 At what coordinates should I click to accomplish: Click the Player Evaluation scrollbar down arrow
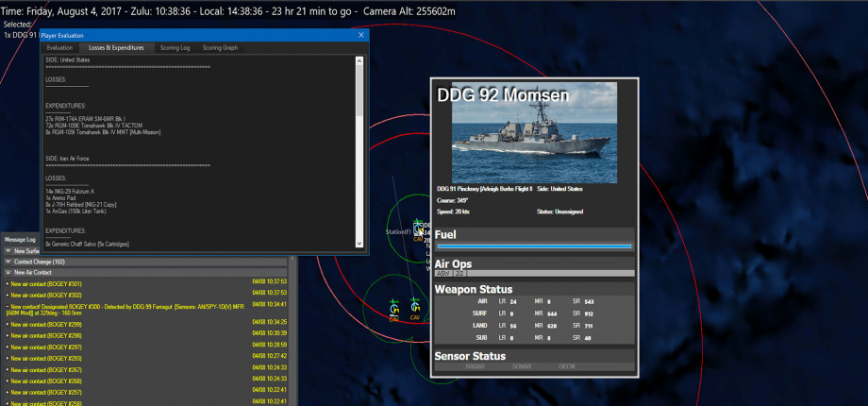click(x=359, y=244)
